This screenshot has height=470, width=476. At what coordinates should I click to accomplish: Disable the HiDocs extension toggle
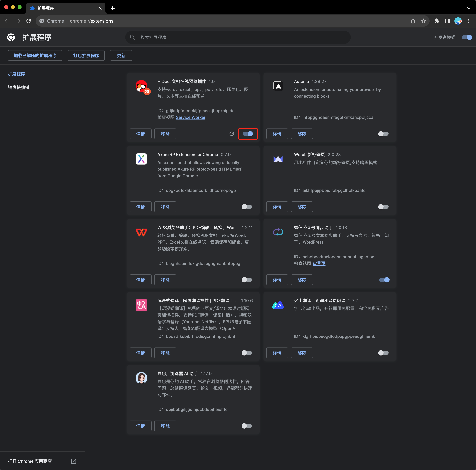pyautogui.click(x=248, y=134)
